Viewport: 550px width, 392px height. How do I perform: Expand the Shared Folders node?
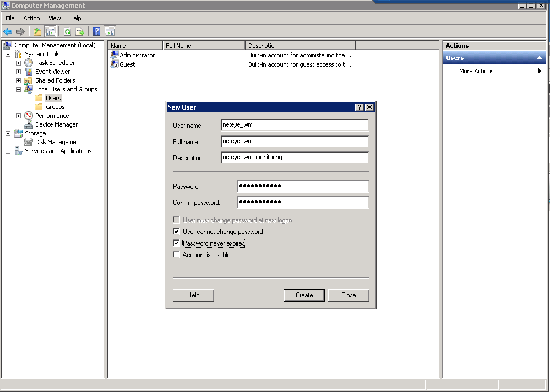tap(19, 80)
